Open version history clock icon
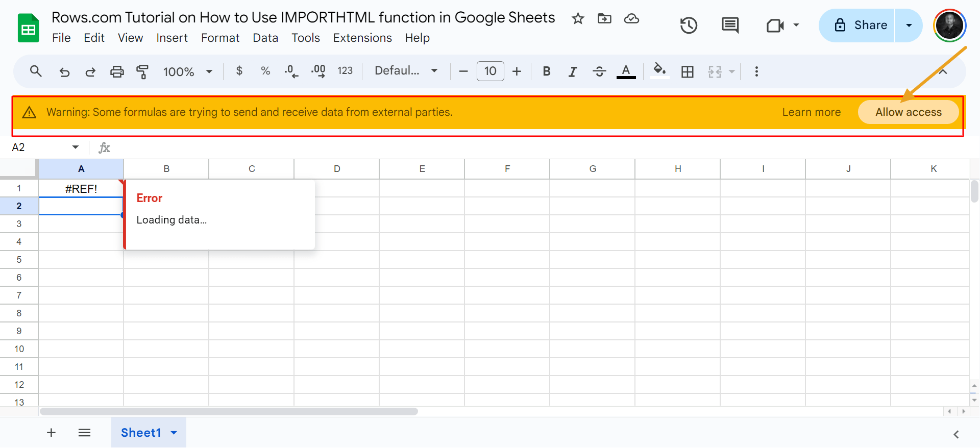The height and width of the screenshot is (448, 980). tap(689, 25)
